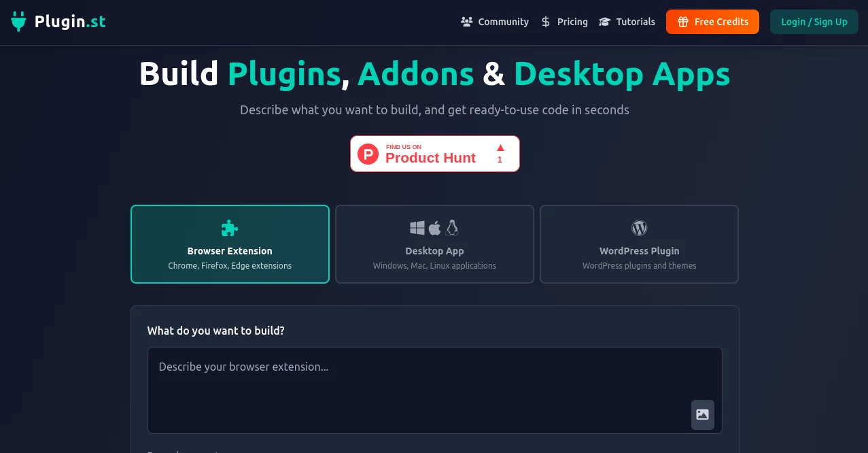Click the dollar sign icon next to Pricing
Screen dimensions: 868x453
pyautogui.click(x=545, y=21)
